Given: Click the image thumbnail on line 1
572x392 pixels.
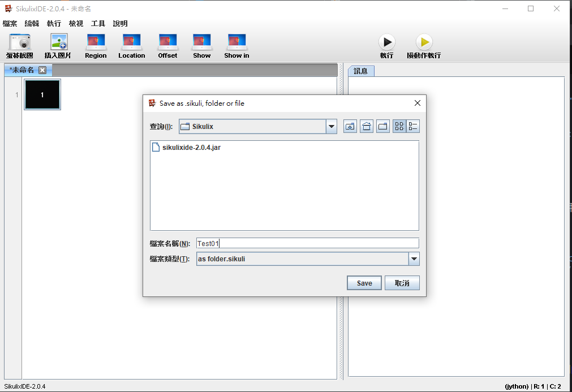Looking at the screenshot, I should 42,95.
